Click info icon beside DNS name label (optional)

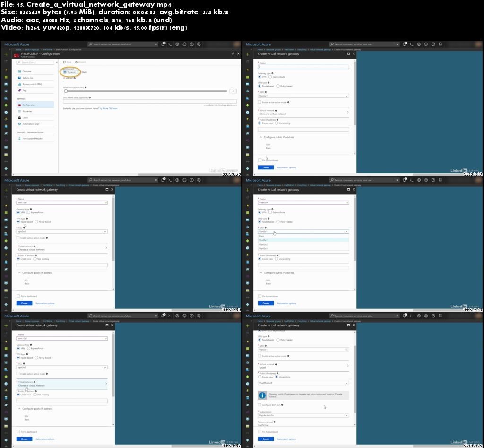click(89, 97)
